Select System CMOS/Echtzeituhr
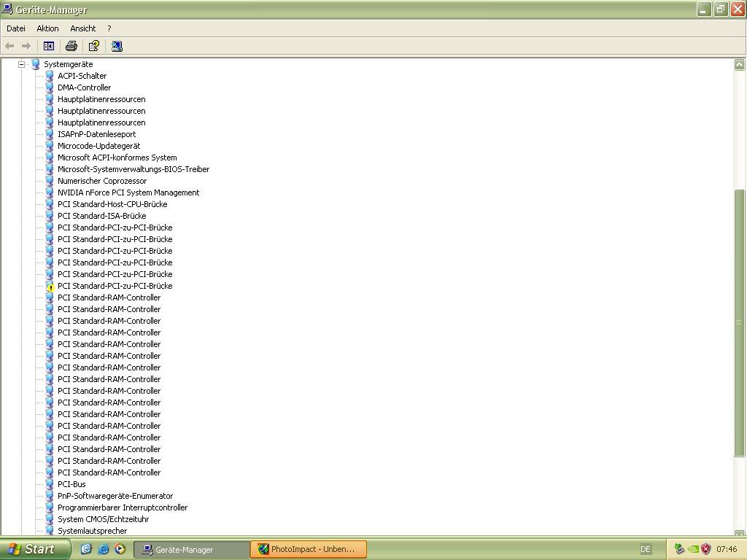747x560 pixels. pos(104,519)
